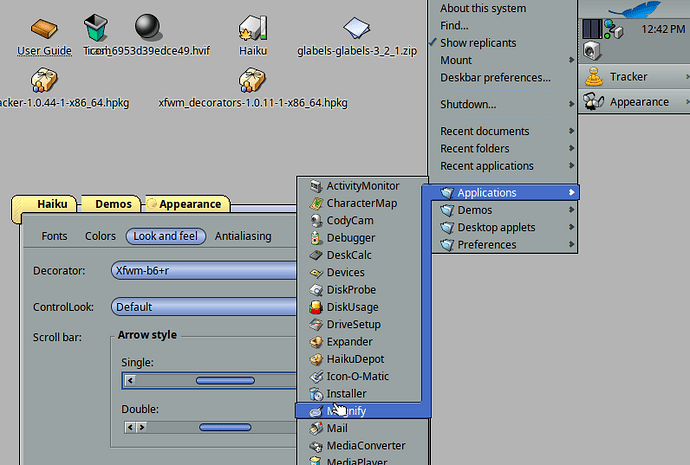
Task: Click the CharacterMap icon in the menu
Action: 316,203
